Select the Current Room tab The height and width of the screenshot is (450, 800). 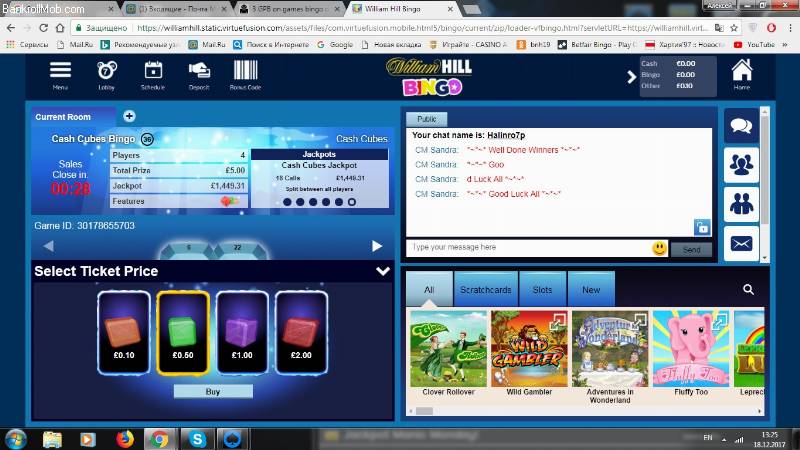tap(73, 117)
